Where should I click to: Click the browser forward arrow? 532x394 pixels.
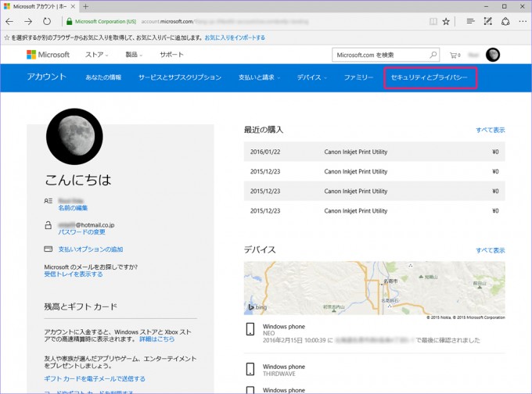point(28,21)
